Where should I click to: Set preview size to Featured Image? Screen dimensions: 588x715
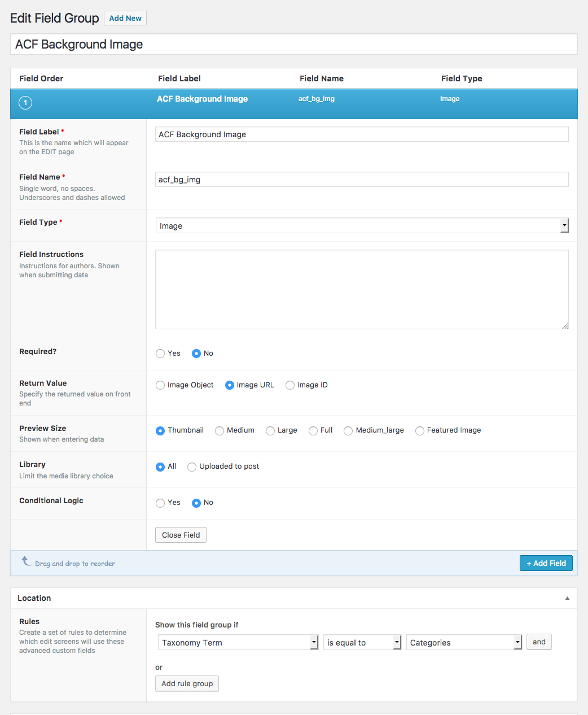420,430
